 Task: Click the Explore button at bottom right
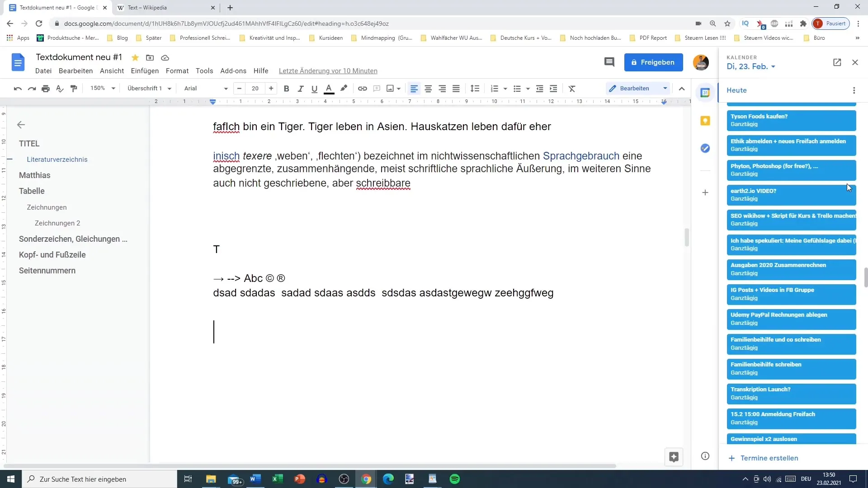pos(674,457)
